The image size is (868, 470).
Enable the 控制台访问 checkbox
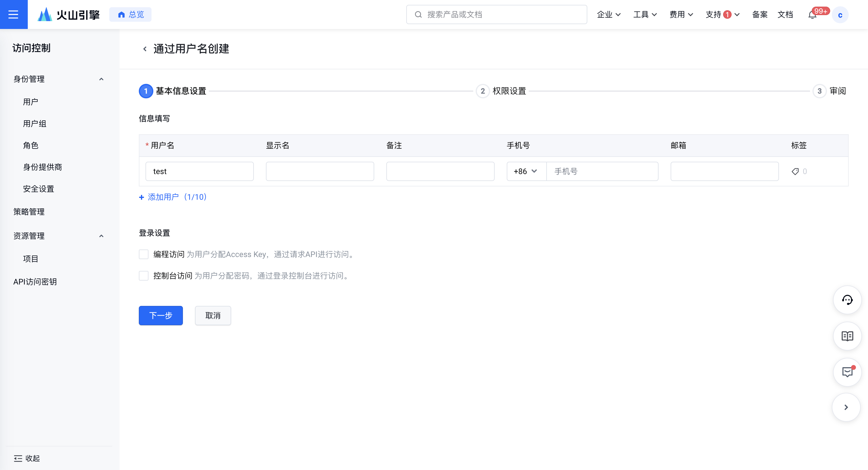(144, 276)
